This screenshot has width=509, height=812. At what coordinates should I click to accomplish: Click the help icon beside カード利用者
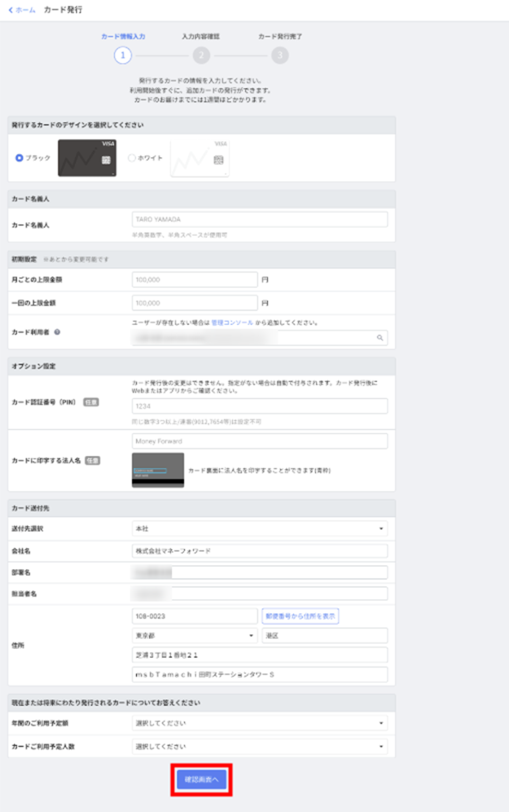click(58, 332)
